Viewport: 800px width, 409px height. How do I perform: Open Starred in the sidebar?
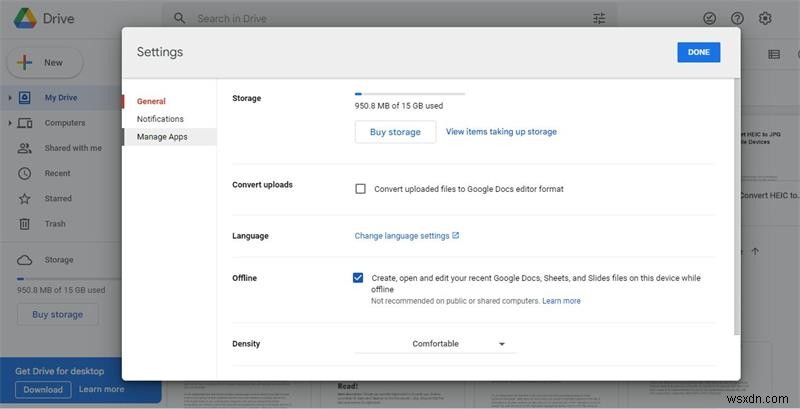coord(58,198)
